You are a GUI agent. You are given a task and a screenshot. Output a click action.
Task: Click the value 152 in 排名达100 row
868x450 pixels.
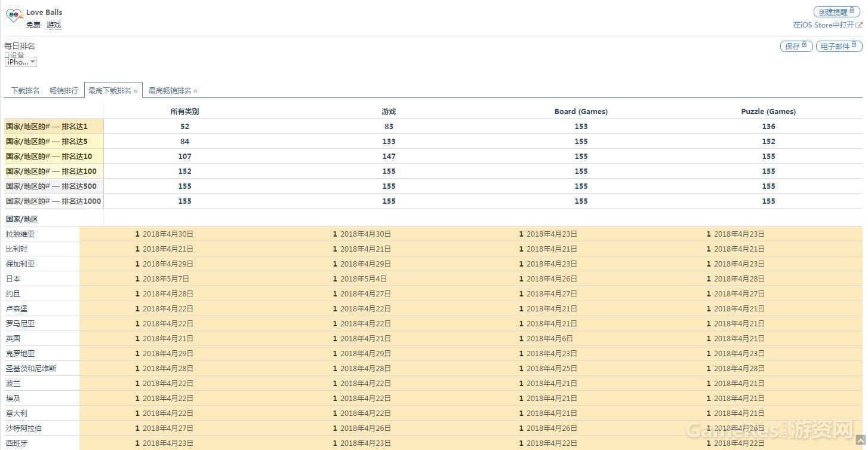185,172
